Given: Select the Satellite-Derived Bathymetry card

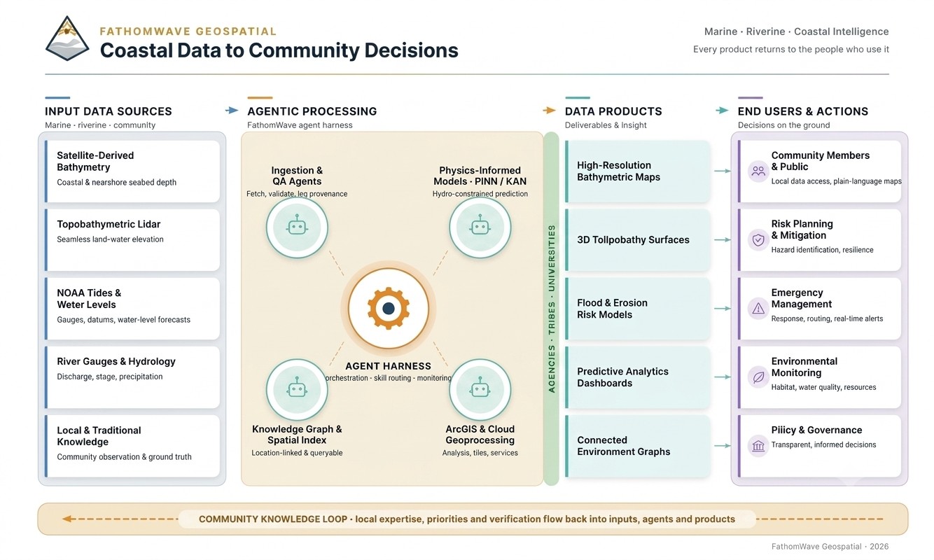Looking at the screenshot, I should pyautogui.click(x=132, y=171).
